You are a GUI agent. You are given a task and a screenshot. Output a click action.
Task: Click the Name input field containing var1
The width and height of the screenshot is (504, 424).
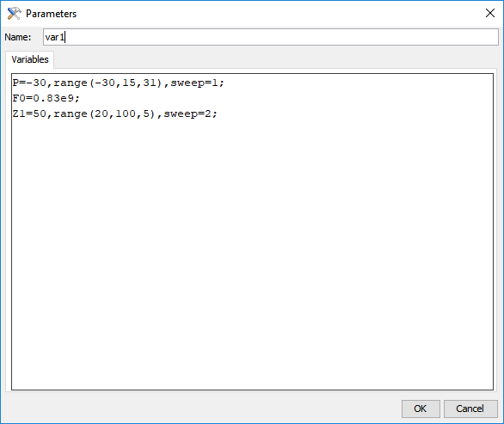[271, 37]
